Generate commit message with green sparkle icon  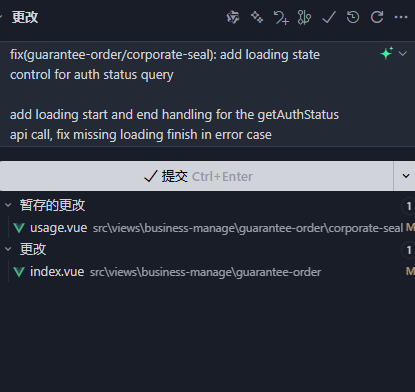[x=387, y=53]
